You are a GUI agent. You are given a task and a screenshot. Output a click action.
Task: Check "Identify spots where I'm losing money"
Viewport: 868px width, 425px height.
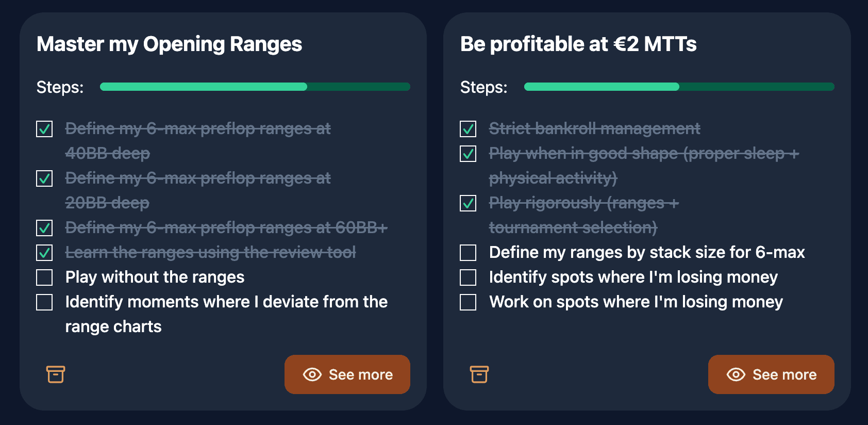(468, 277)
